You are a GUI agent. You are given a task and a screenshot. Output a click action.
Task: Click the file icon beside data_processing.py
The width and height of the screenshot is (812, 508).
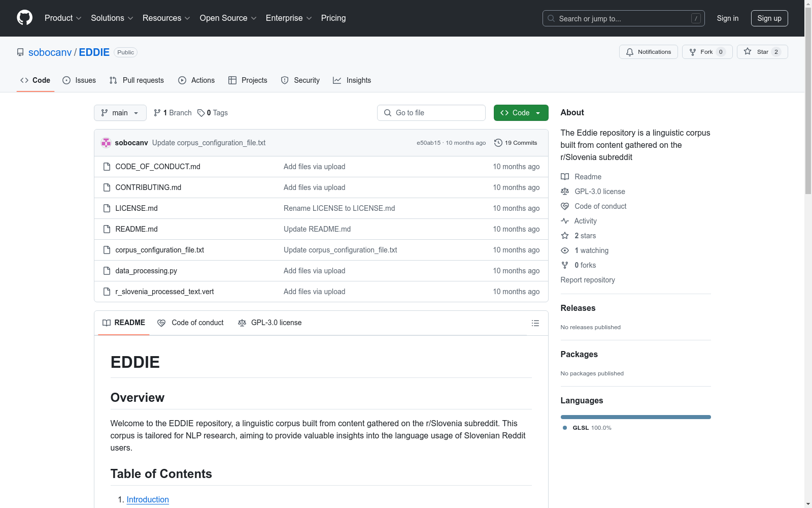107,271
